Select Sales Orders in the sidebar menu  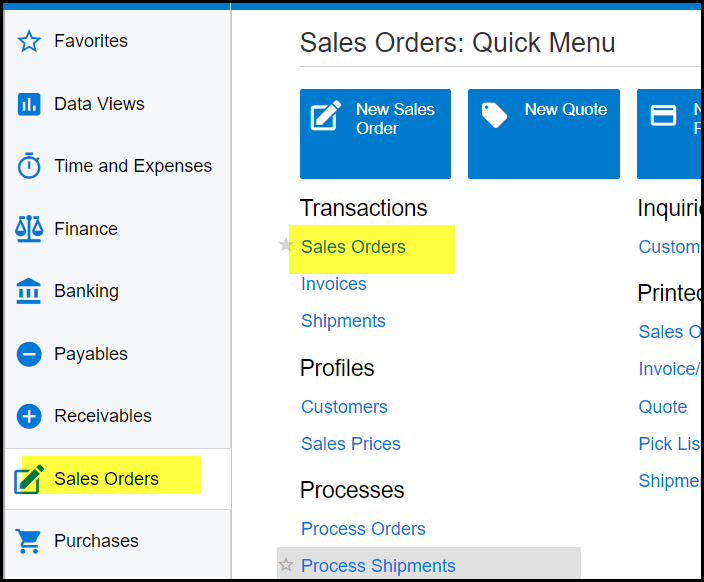click(106, 479)
